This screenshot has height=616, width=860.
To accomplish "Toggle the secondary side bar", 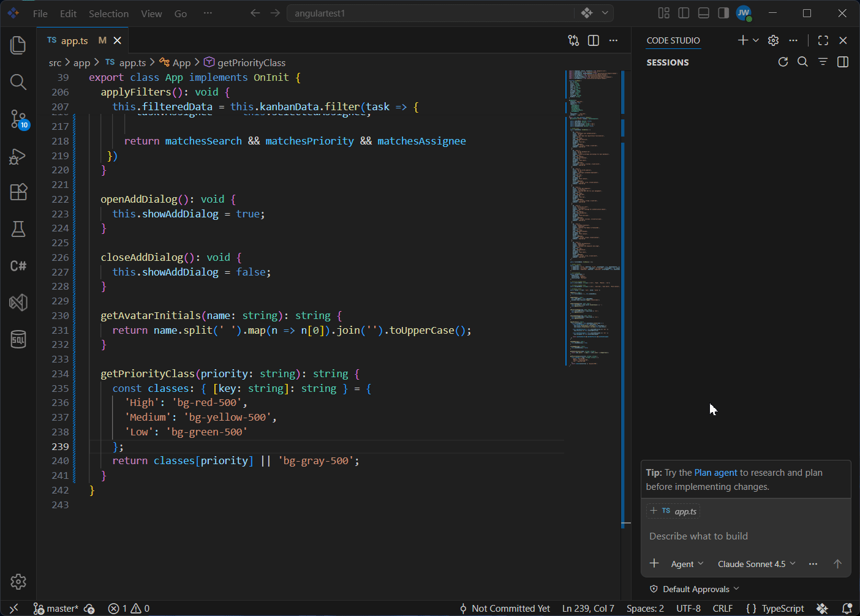I will [723, 13].
